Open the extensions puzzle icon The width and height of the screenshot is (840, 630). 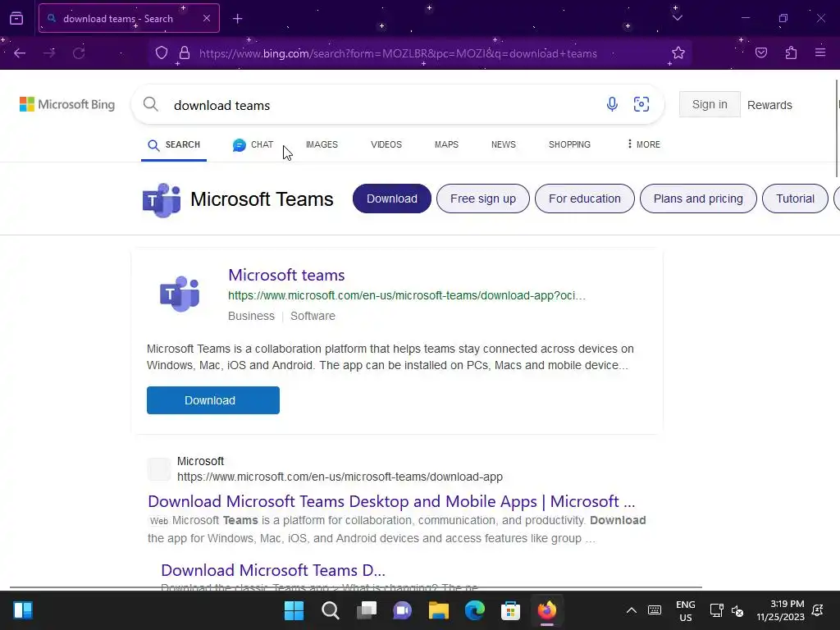(x=791, y=53)
